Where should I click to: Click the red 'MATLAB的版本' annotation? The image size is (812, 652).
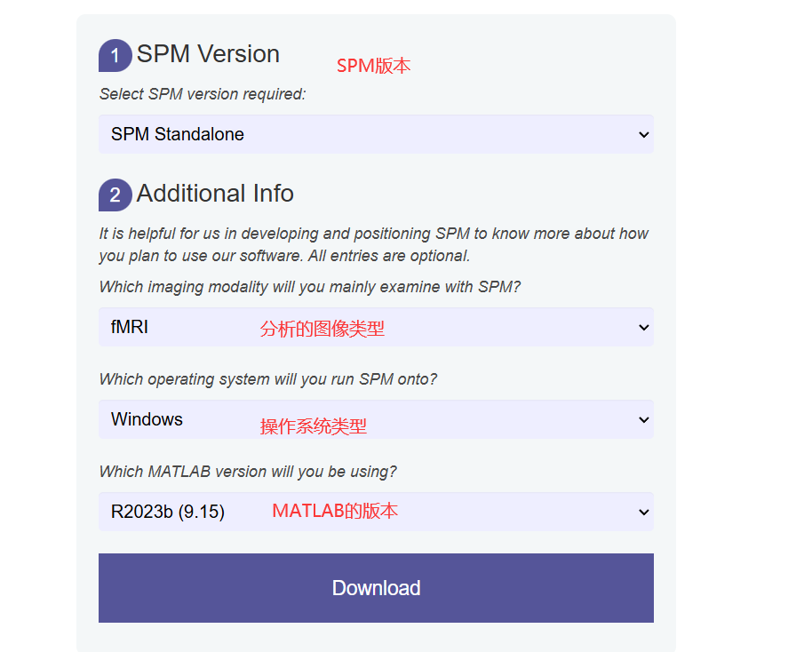pyautogui.click(x=335, y=511)
